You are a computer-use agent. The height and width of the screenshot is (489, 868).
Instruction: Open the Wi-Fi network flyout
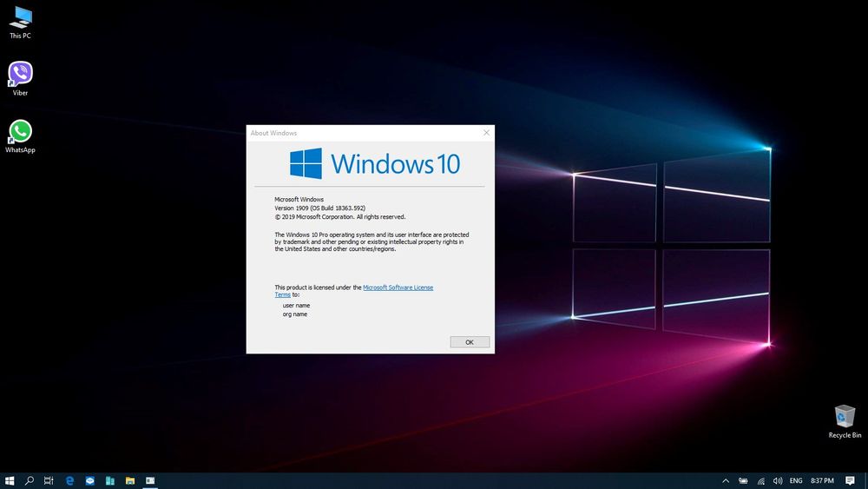click(761, 480)
